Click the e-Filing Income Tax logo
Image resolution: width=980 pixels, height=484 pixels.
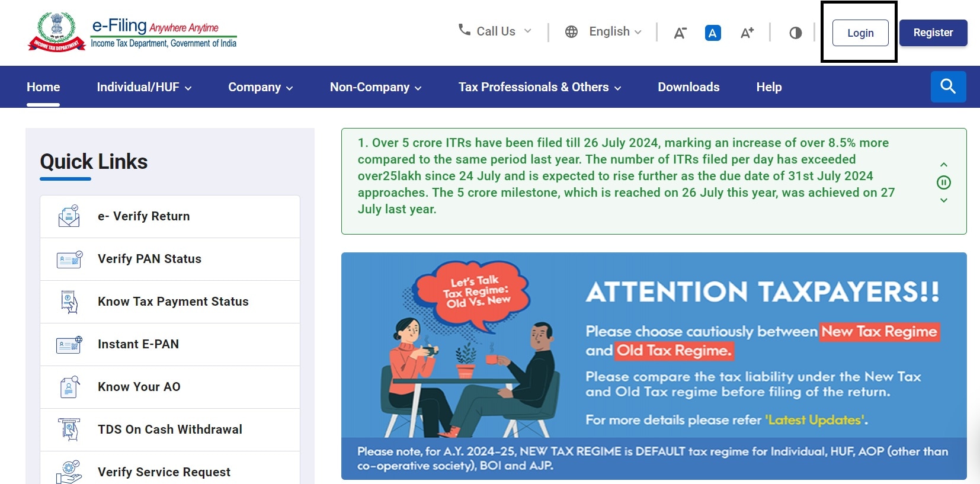tap(133, 32)
